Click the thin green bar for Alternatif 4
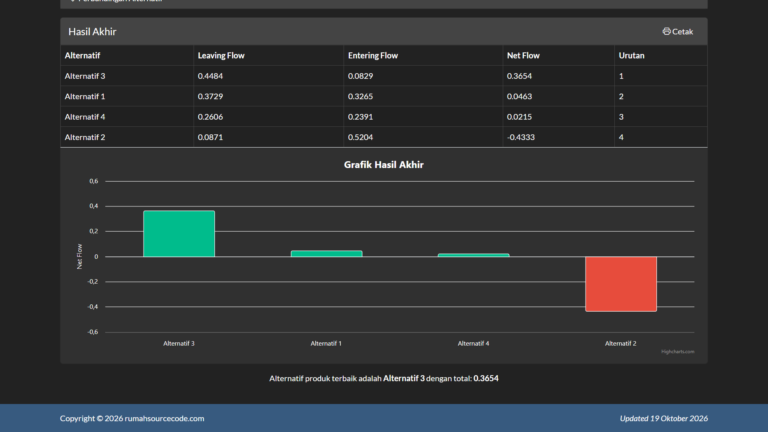 [474, 255]
